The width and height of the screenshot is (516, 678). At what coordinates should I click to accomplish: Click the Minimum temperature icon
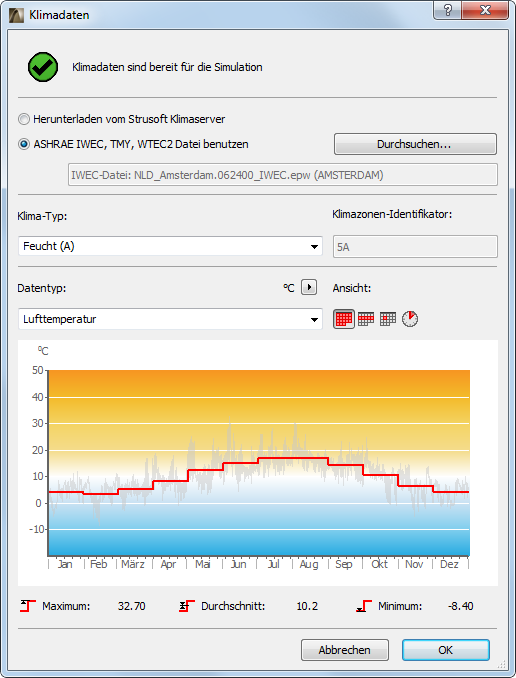pos(364,606)
